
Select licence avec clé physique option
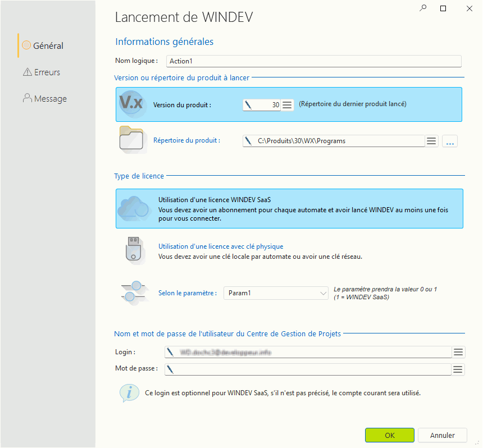221,246
